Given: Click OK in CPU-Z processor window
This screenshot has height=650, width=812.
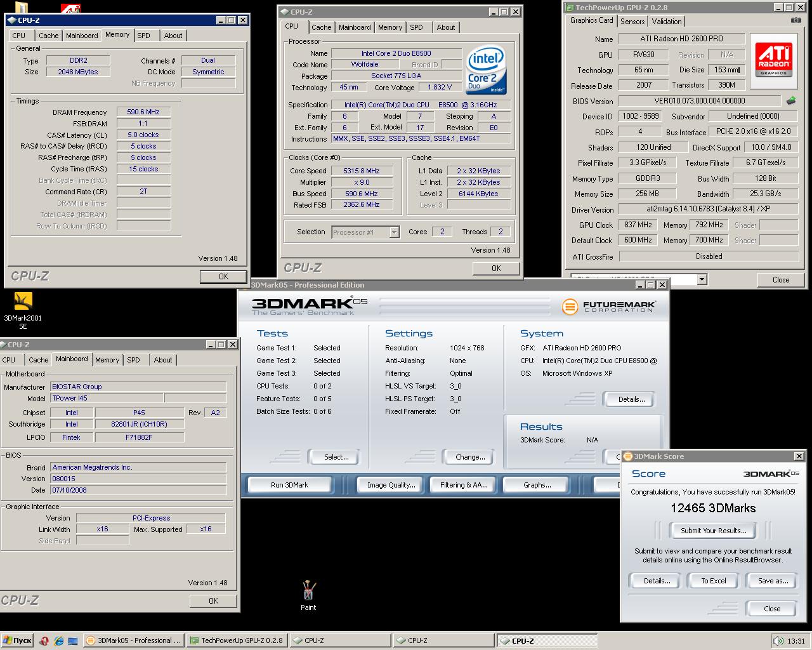Looking at the screenshot, I should (x=496, y=268).
